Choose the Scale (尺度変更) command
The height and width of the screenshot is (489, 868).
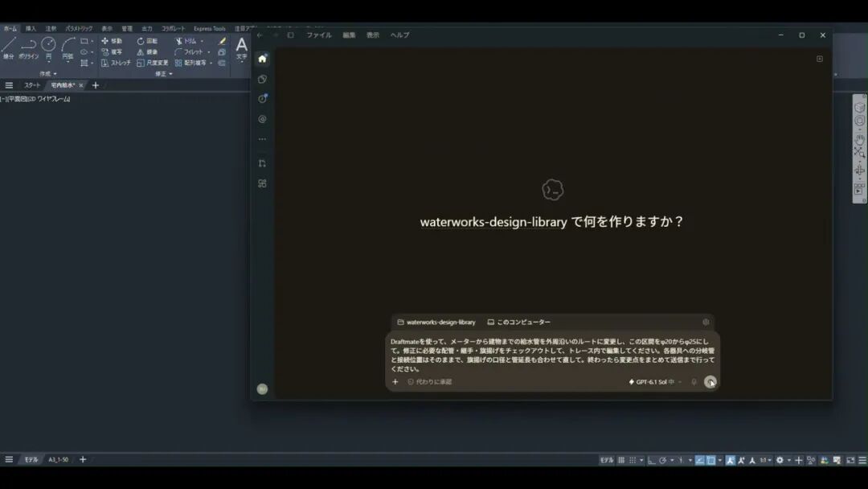(152, 63)
